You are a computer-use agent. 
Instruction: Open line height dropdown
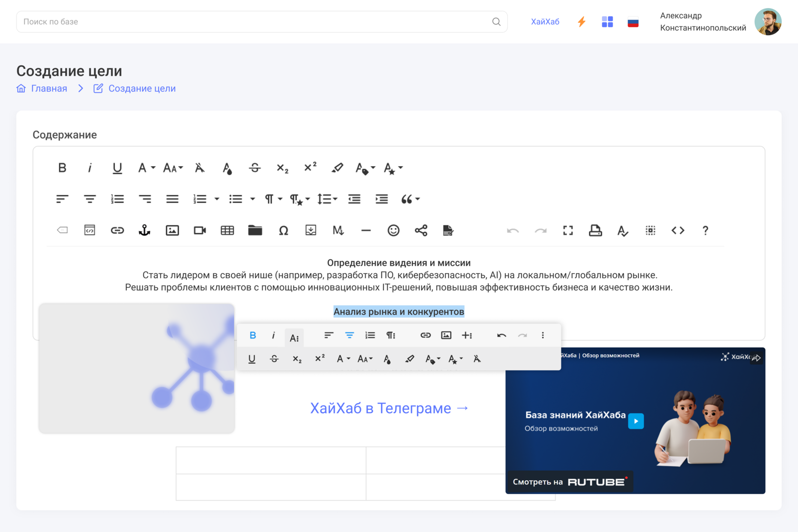(327, 199)
